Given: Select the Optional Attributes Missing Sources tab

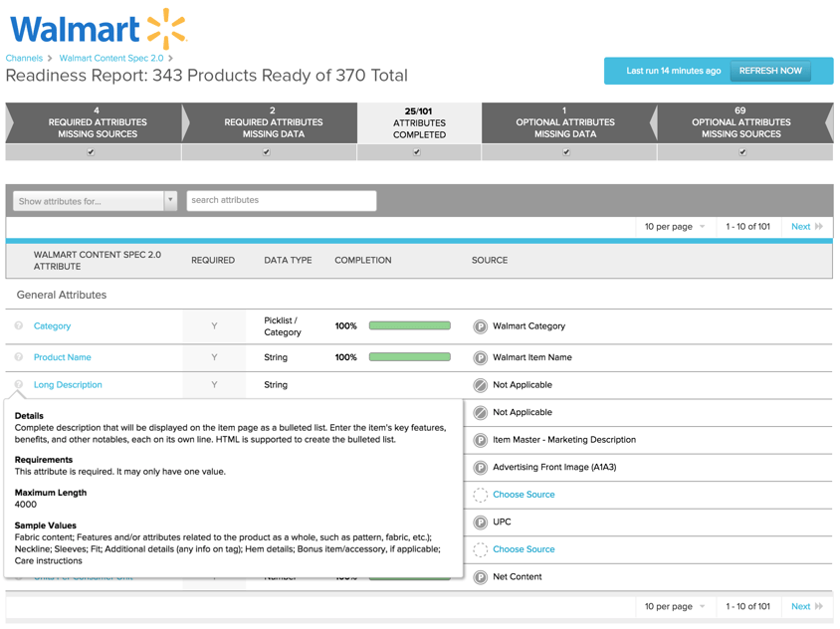Looking at the screenshot, I should click(x=739, y=122).
